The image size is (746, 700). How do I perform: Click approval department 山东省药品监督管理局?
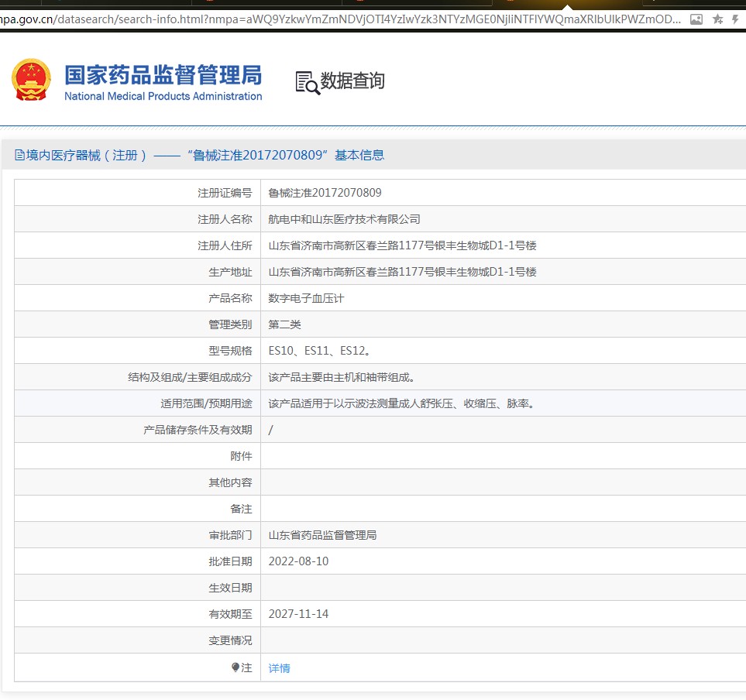pos(322,535)
